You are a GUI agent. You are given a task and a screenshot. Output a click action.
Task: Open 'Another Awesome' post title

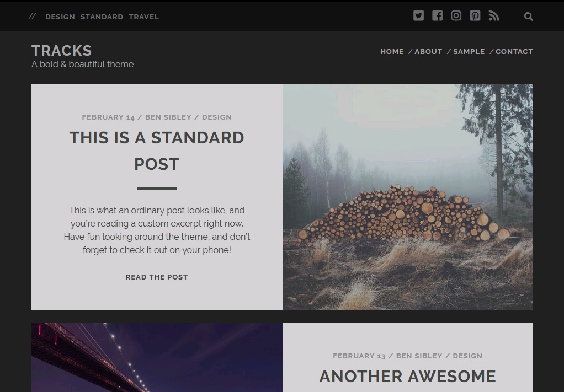point(407,377)
